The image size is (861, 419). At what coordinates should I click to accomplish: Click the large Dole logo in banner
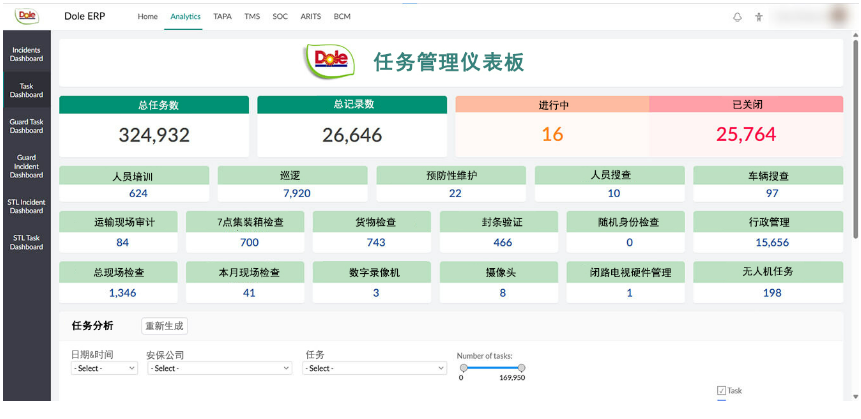point(329,63)
